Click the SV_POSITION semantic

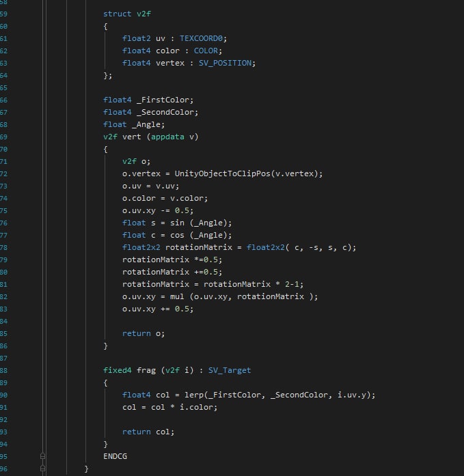tap(225, 63)
